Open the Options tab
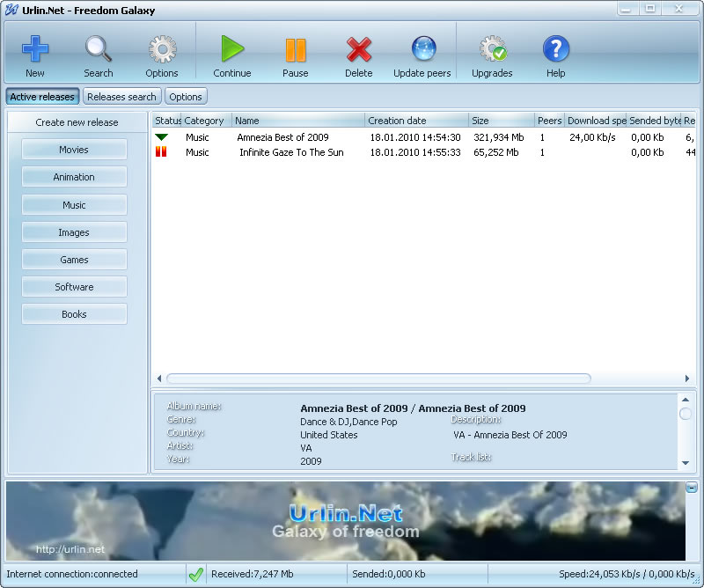Viewport: 704px width, 588px height. click(186, 97)
